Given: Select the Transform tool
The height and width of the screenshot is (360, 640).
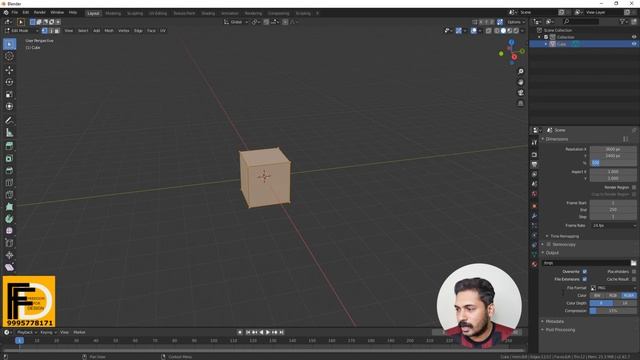Looking at the screenshot, I should click(9, 106).
